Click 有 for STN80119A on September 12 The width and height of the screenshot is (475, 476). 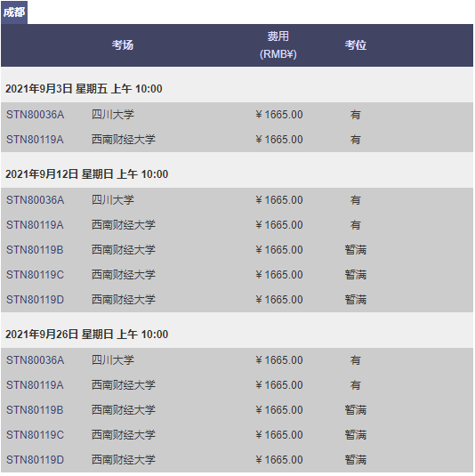tap(356, 225)
